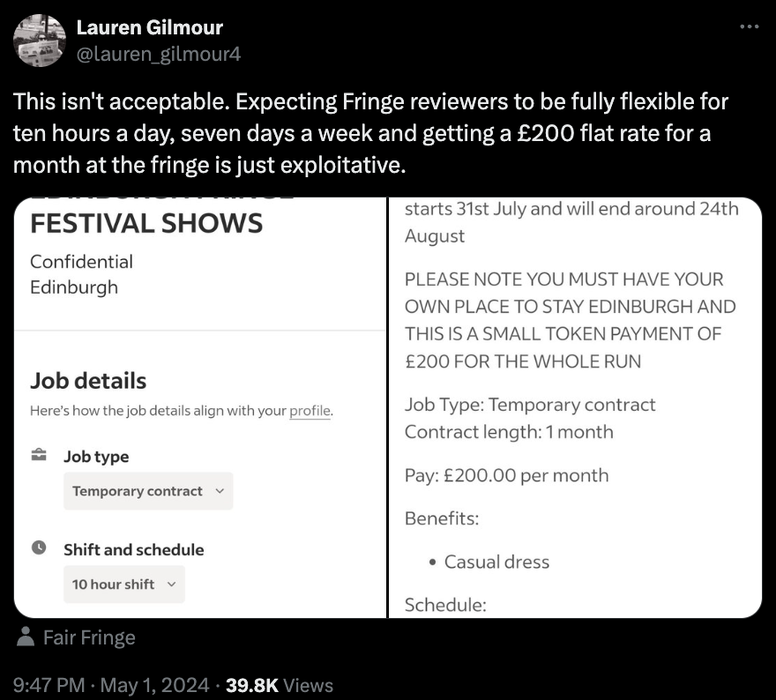This screenshot has width=776, height=700.
Task: Click the Job details heading
Action: tap(88, 381)
